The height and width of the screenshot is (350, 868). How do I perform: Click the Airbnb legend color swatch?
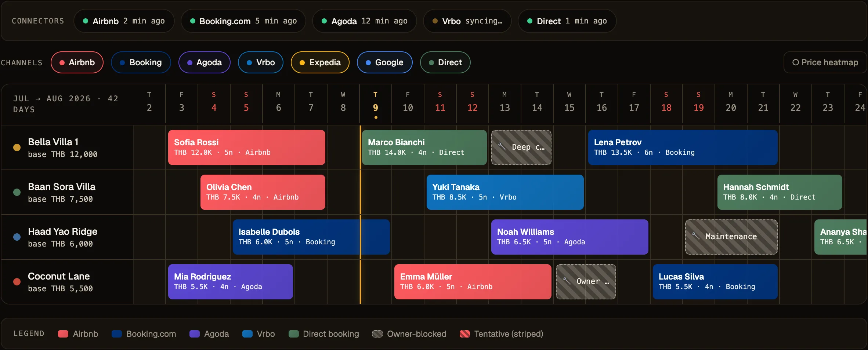pos(63,334)
